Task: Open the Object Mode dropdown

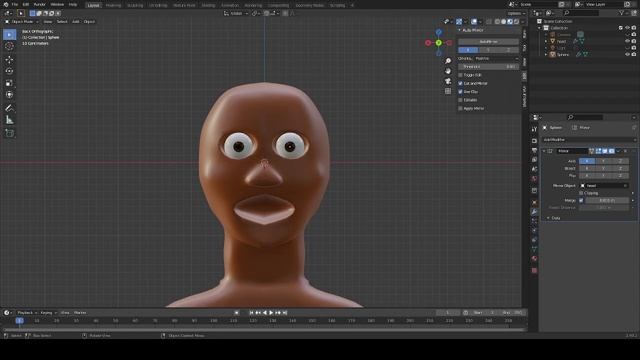Action: click(22, 22)
